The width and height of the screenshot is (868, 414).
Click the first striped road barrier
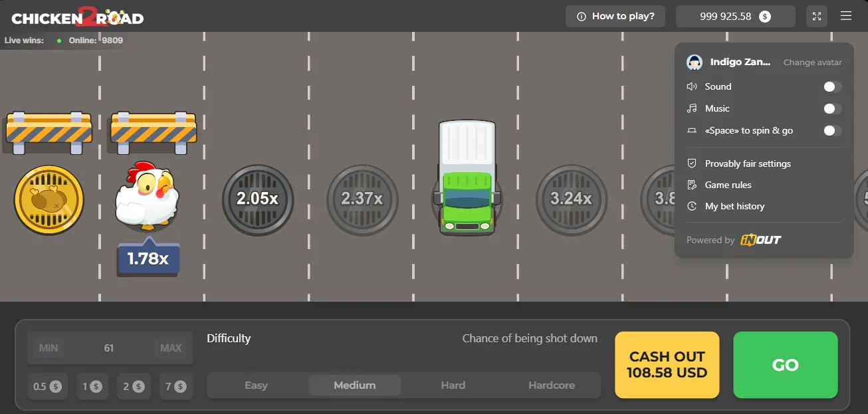tap(49, 132)
